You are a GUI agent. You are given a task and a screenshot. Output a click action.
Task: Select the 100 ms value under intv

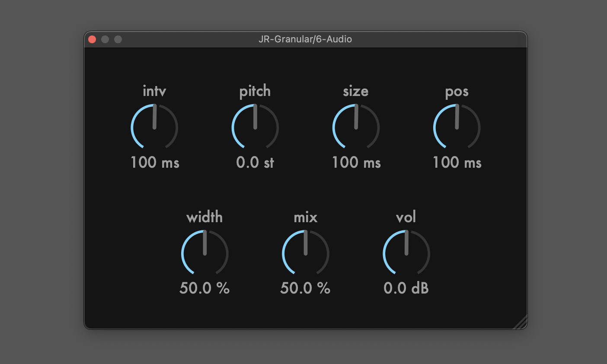pos(154,163)
